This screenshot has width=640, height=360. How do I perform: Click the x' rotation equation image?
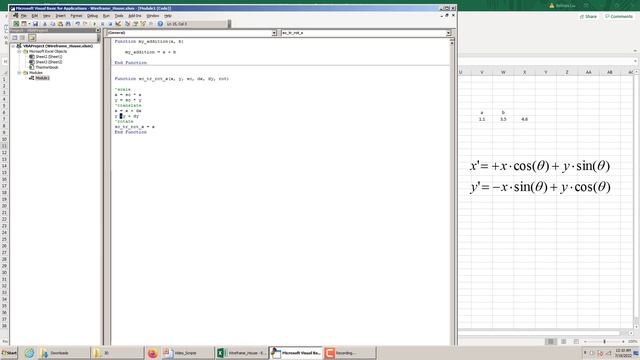pyautogui.click(x=540, y=166)
